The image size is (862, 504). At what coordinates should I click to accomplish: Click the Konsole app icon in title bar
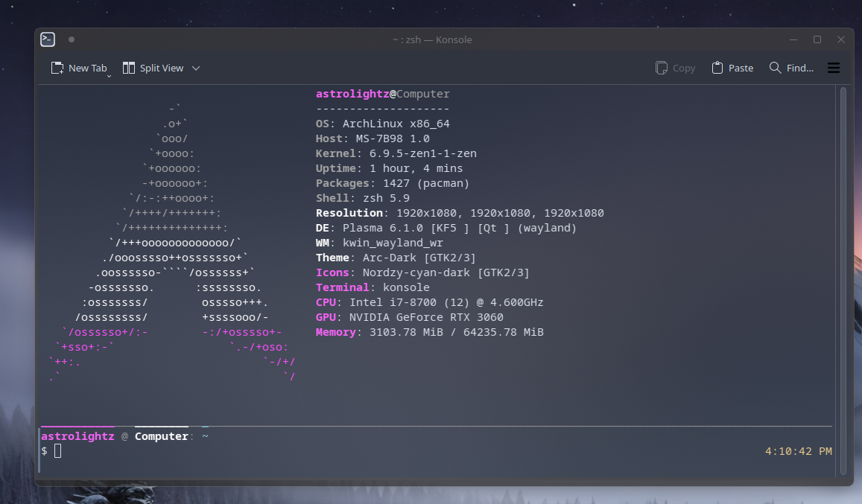(48, 39)
